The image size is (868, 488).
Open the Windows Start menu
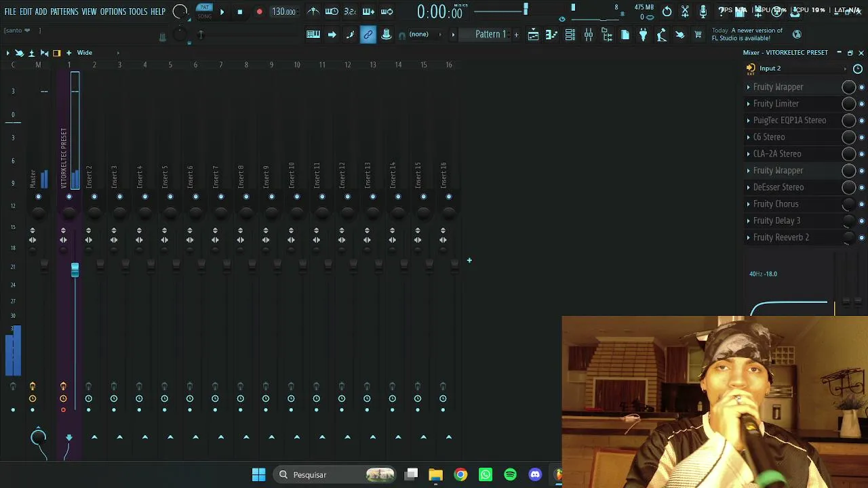click(x=259, y=474)
